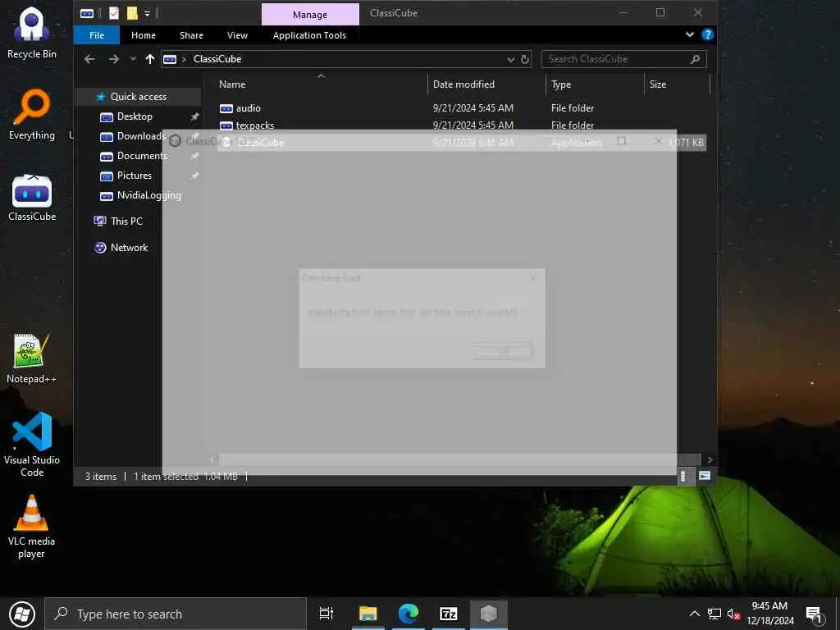Open the Home ribbon tab

[x=143, y=35]
